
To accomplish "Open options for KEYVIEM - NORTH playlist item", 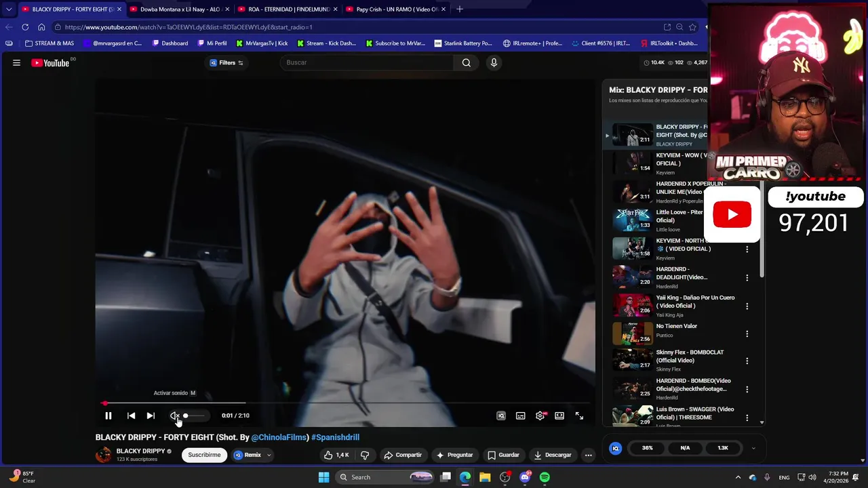I will [747, 249].
